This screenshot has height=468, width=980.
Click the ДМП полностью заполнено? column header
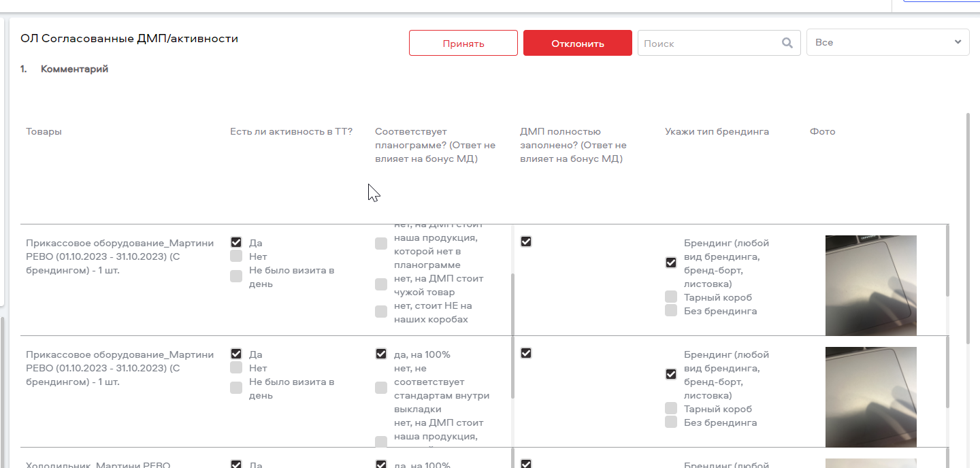click(x=574, y=145)
